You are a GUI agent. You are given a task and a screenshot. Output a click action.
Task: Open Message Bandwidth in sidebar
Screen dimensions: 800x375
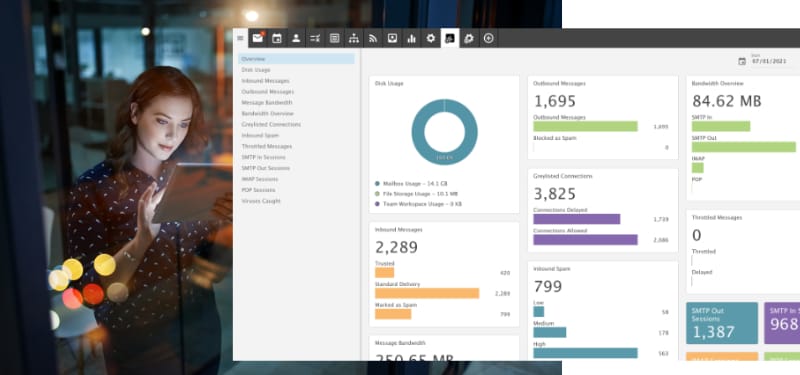(296, 103)
